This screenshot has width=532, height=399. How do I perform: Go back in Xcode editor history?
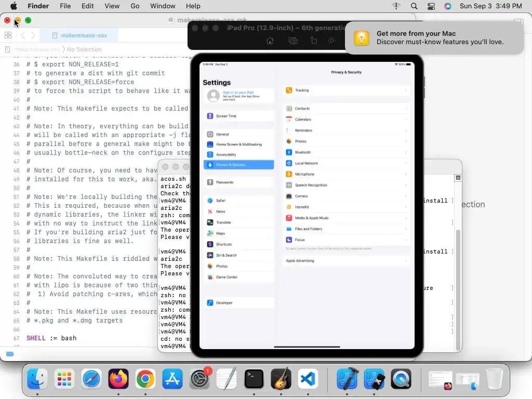pos(23,35)
